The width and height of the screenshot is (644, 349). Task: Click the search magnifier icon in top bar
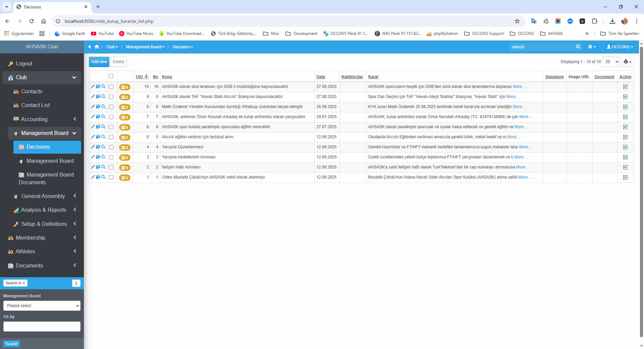(x=578, y=47)
